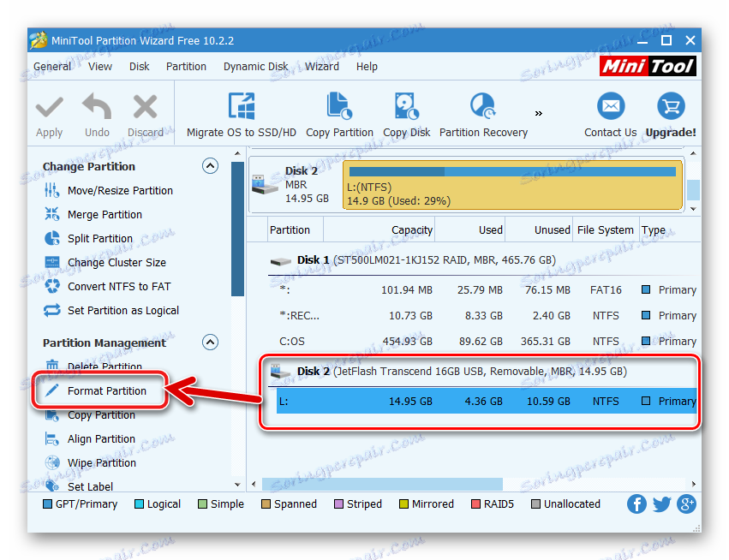This screenshot has height=560, width=729.
Task: Select the 101.94 MB FAT16 partition row
Action: tap(487, 290)
